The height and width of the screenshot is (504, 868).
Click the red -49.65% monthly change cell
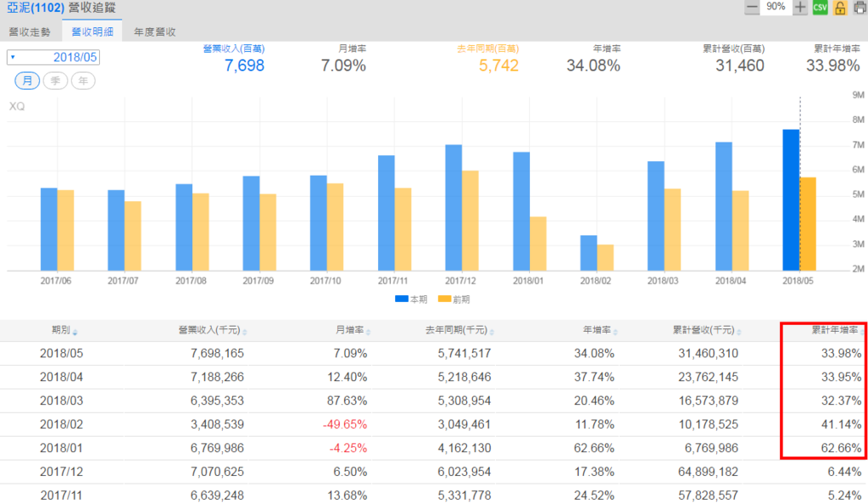point(345,425)
